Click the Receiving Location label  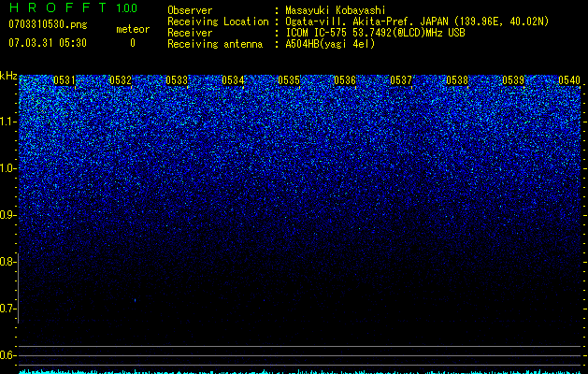point(218,22)
